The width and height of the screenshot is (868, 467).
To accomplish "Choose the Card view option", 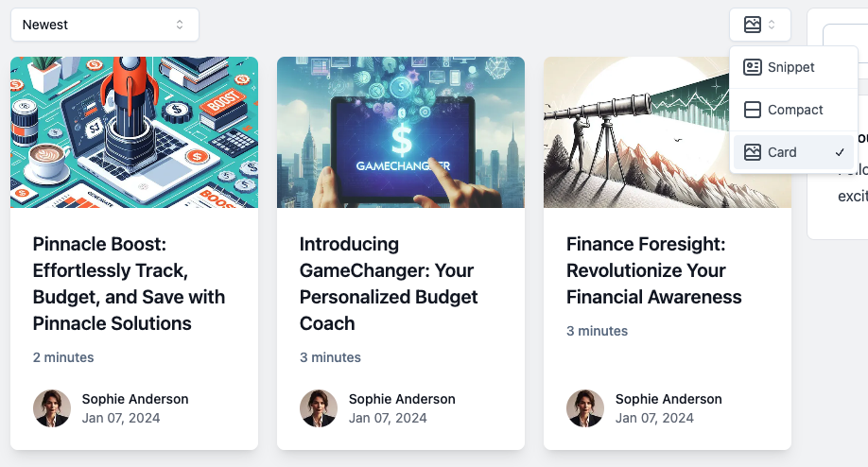I will tap(793, 152).
